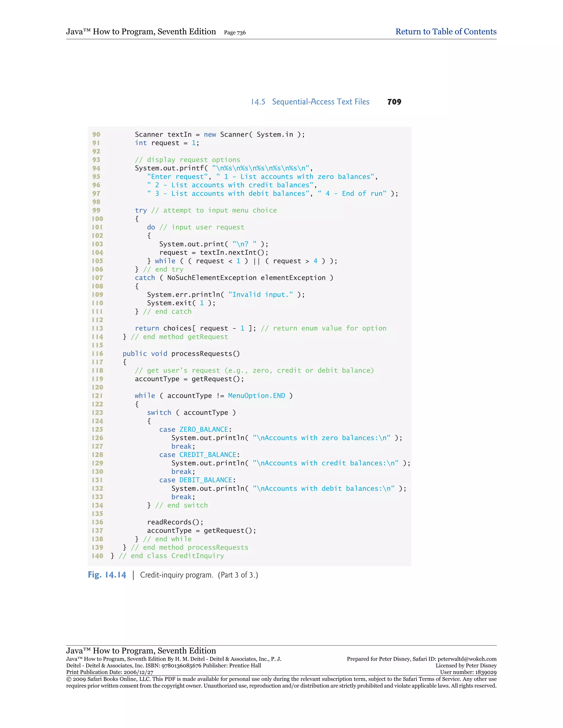This screenshot has width=563, height=728.
Task: Click the 'Java How to Program, Seventh Edition' header title
Action: pos(141,32)
